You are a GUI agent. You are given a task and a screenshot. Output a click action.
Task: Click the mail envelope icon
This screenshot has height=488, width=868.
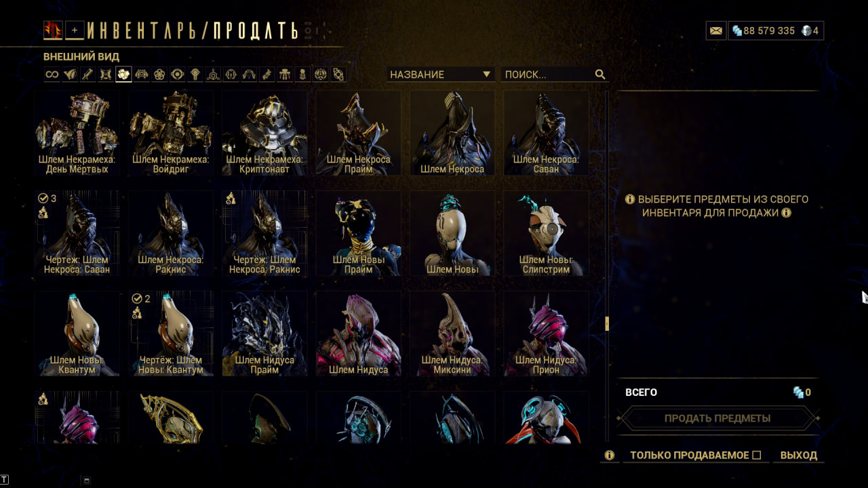[x=715, y=30]
